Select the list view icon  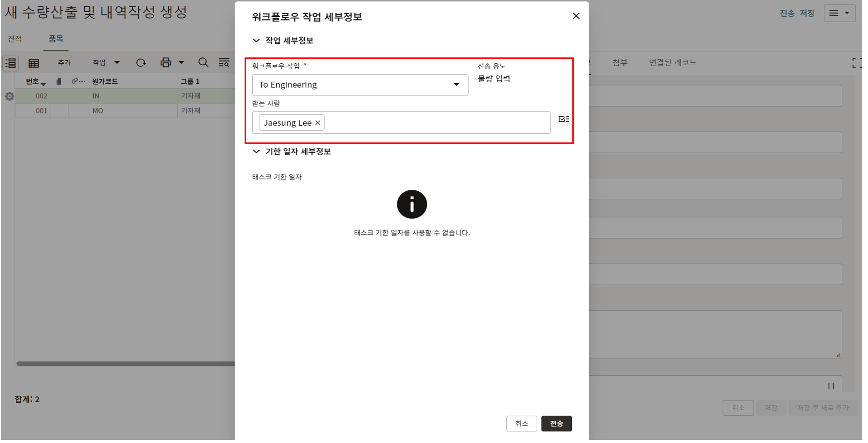coord(11,63)
